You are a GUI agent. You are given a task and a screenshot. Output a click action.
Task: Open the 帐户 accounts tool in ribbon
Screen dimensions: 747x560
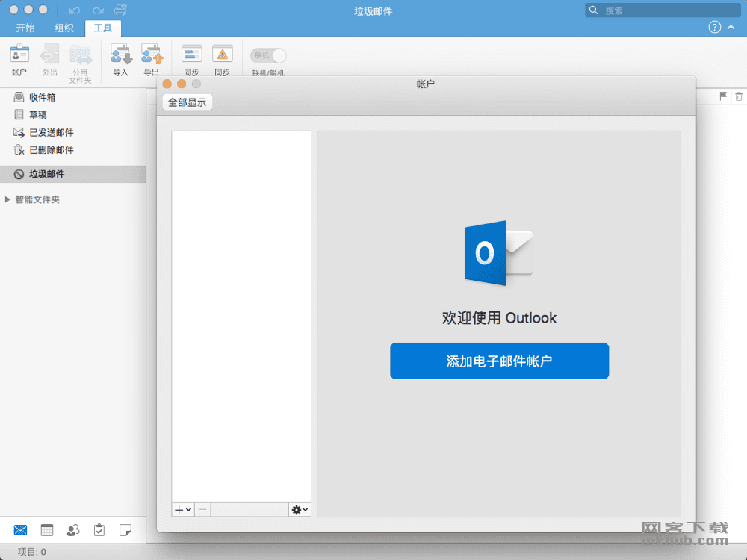click(x=19, y=60)
